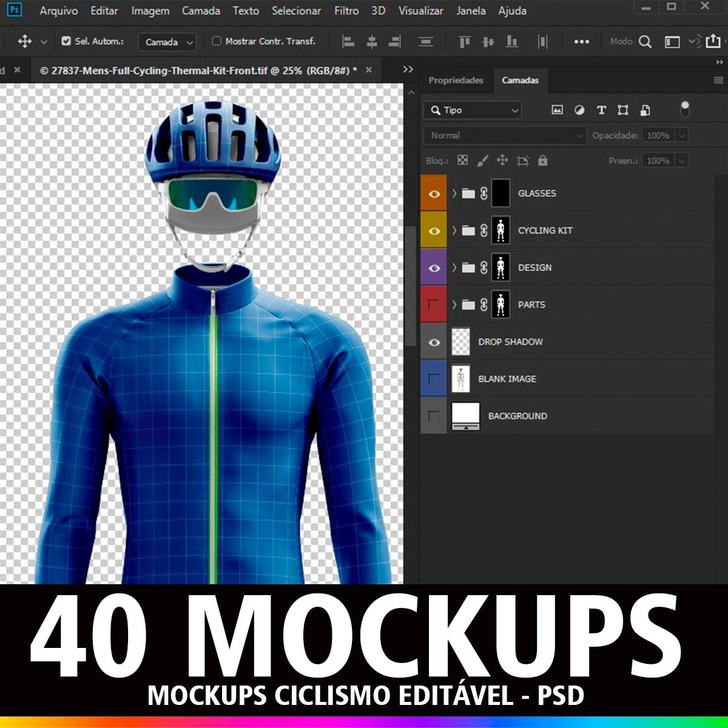Enable Mostrar Contr. Transf. checkbox

[x=217, y=41]
